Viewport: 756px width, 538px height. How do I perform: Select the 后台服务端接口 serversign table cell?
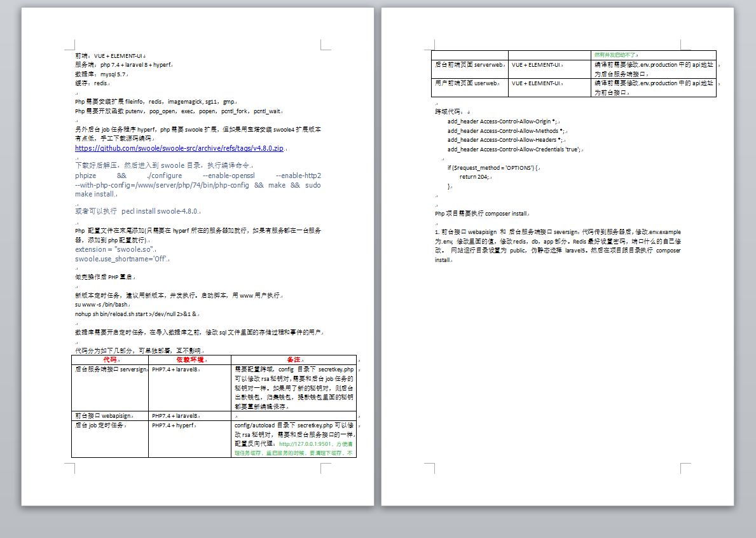(110, 387)
